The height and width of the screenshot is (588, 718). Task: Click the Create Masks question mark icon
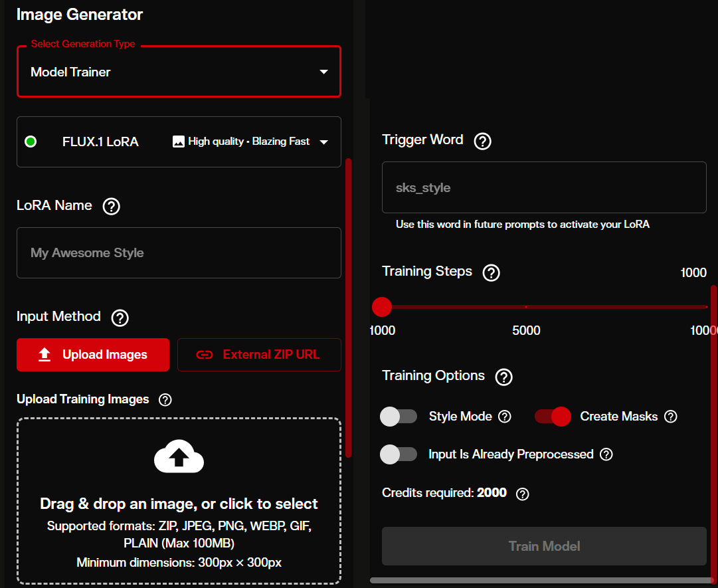tap(671, 417)
